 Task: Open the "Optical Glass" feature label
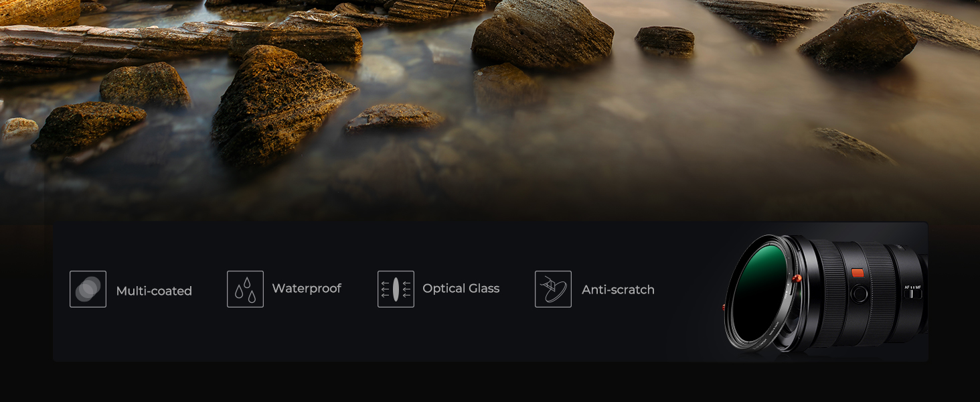[461, 288]
